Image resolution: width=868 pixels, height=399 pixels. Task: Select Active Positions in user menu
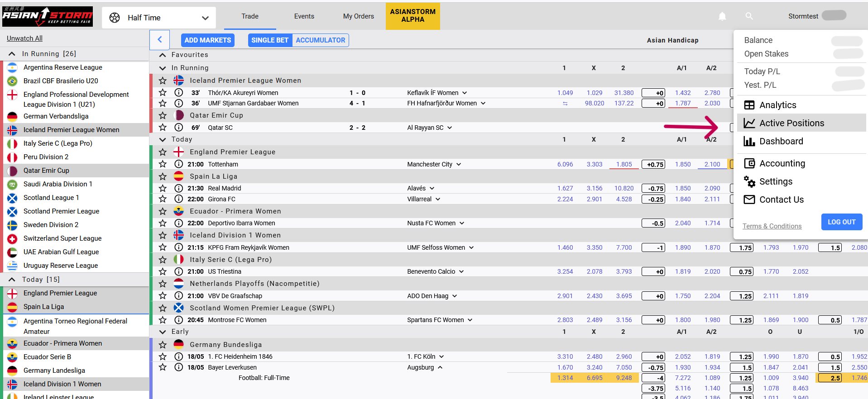click(801, 123)
